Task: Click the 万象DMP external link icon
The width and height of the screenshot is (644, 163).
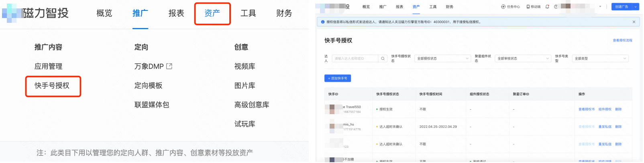Action: pos(169,66)
